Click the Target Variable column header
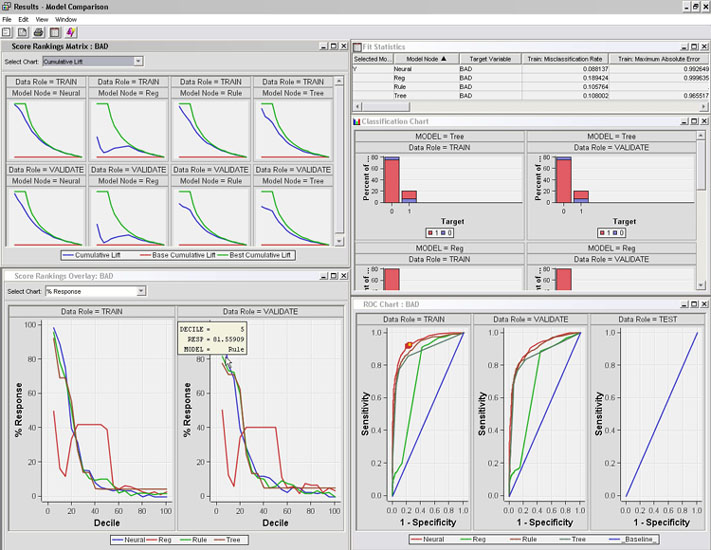This screenshot has height=550, width=711. point(490,59)
